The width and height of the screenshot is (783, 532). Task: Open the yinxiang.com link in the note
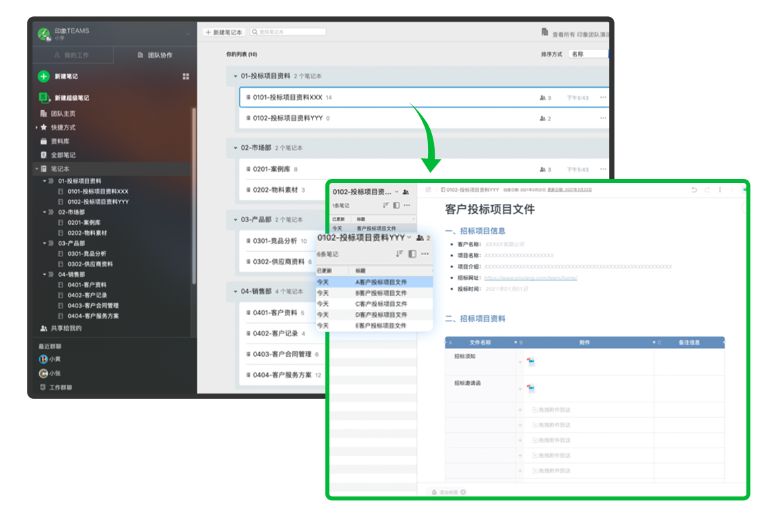coord(531,277)
